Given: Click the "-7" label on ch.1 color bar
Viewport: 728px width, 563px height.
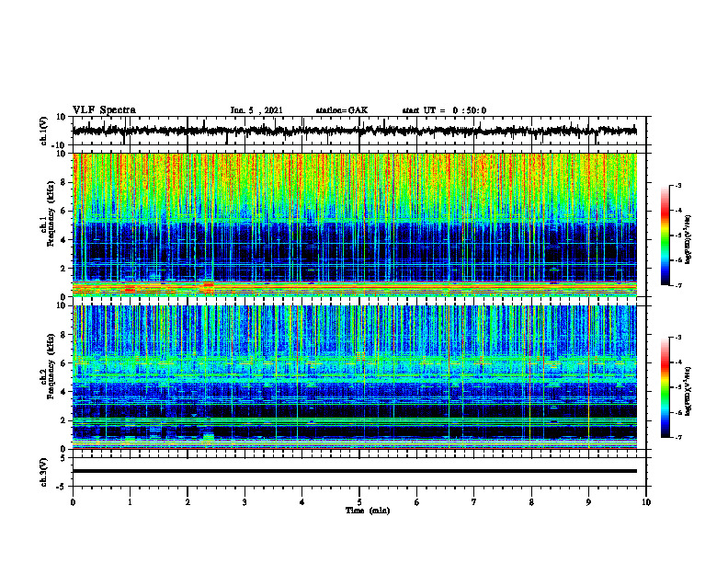Looking at the screenshot, I should coord(677,285).
